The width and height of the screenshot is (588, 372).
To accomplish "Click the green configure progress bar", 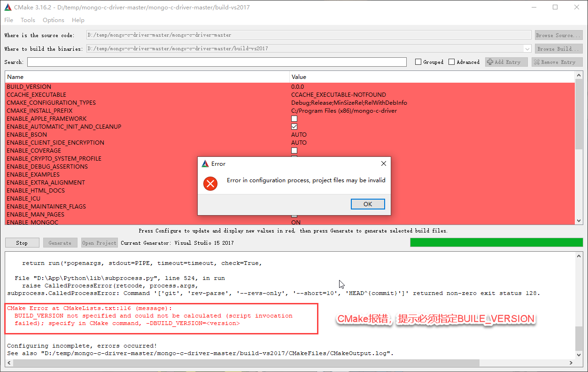I will click(x=496, y=242).
